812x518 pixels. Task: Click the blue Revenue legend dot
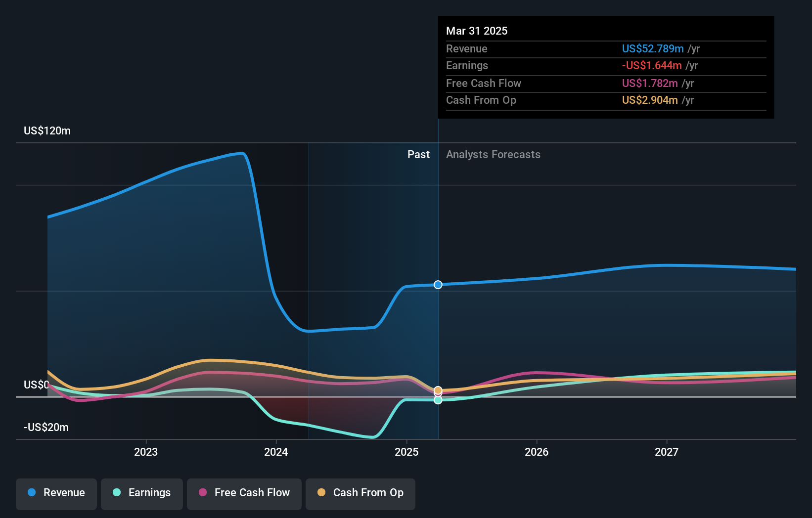pyautogui.click(x=32, y=492)
